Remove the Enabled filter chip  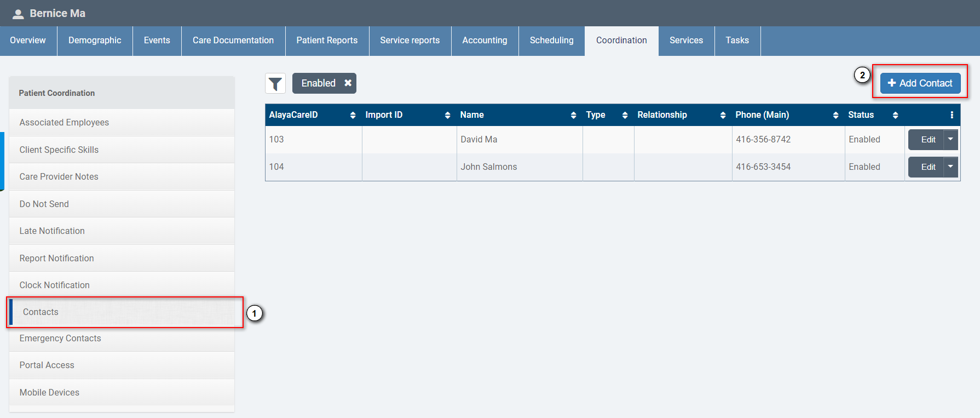[x=348, y=83]
